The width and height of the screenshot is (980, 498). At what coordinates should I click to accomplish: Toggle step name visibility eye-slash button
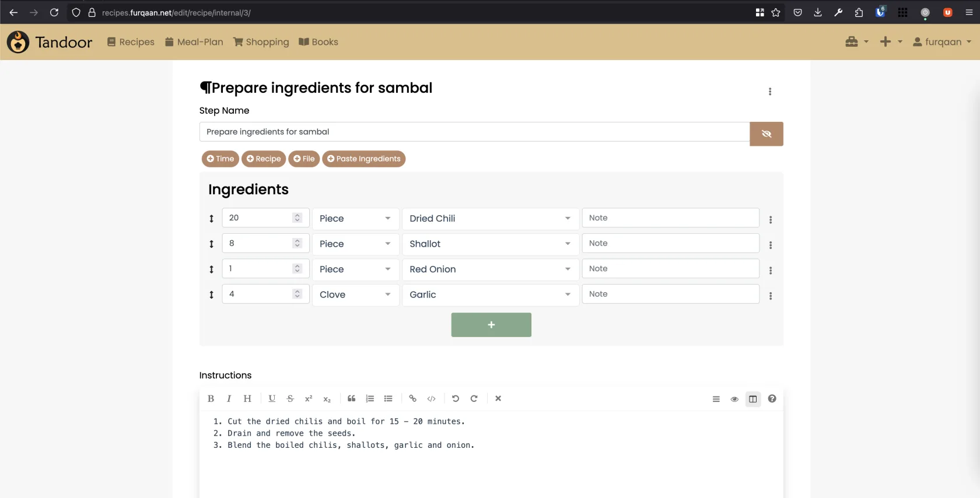[766, 134]
